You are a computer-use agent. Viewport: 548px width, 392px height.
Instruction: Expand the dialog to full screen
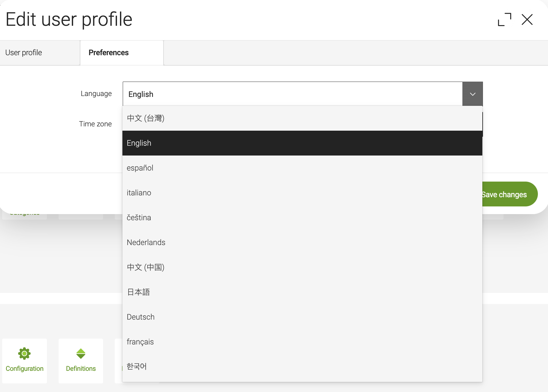[x=504, y=20]
